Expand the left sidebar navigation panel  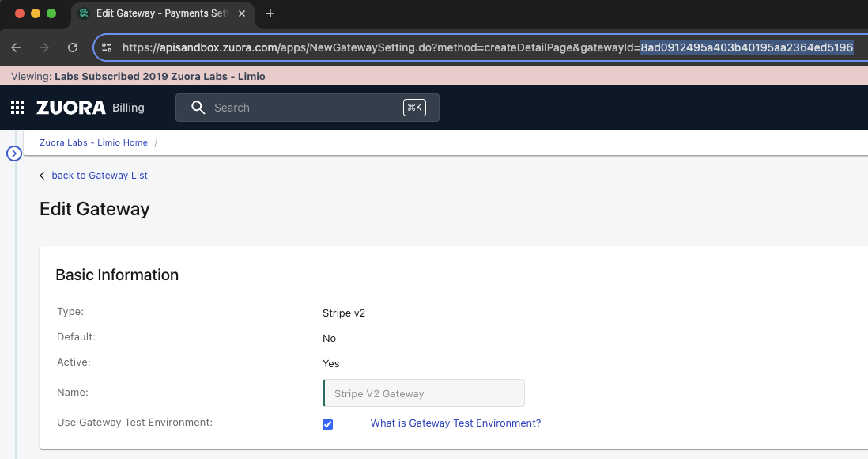13,154
